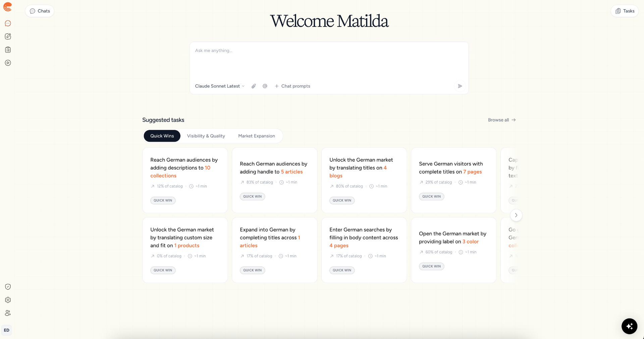The height and width of the screenshot is (339, 644).
Task: Select the Quick Wins tab
Action: click(x=162, y=136)
